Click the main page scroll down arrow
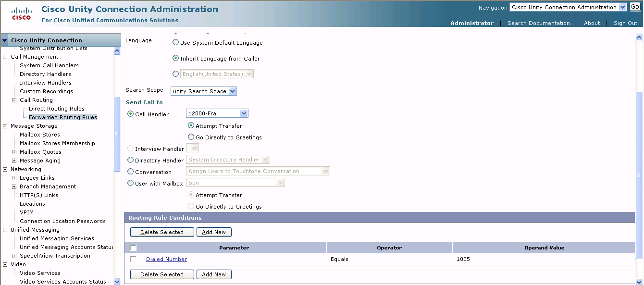This screenshot has height=285, width=644. pyautogui.click(x=639, y=282)
